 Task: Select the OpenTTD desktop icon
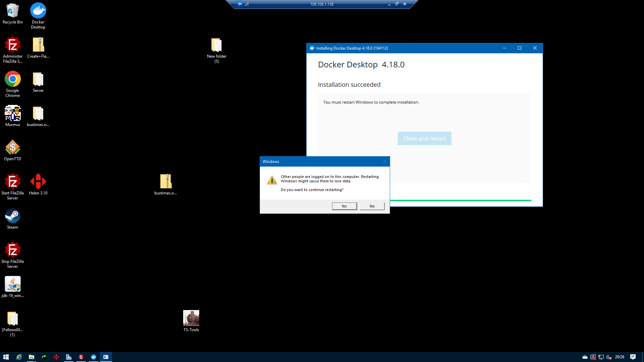13,150
